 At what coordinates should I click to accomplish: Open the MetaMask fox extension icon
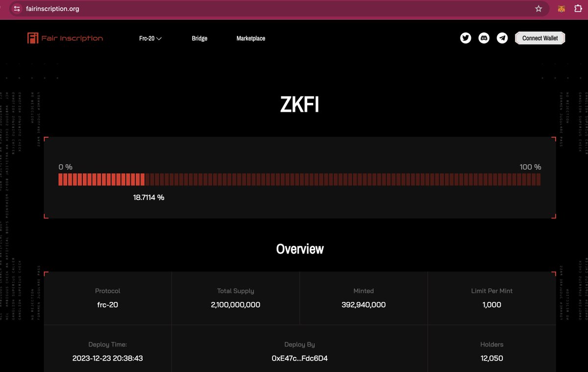coord(562,9)
